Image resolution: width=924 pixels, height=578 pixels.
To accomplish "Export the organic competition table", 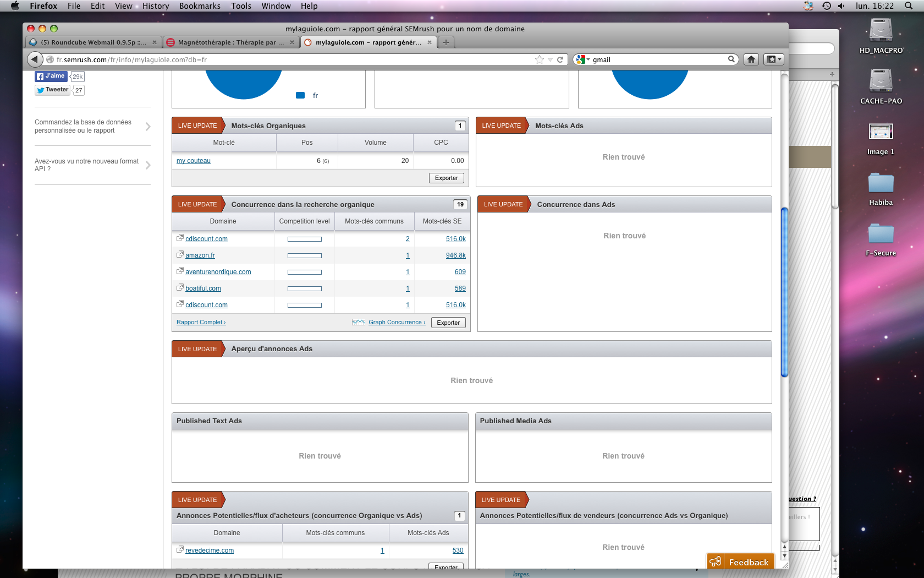I will pyautogui.click(x=448, y=323).
